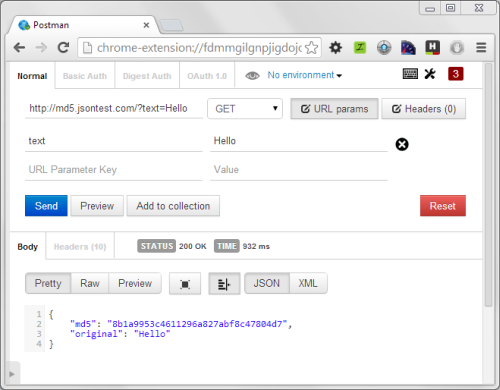Click the page vertical scrollbar
The height and width of the screenshot is (390, 500).
489,185
